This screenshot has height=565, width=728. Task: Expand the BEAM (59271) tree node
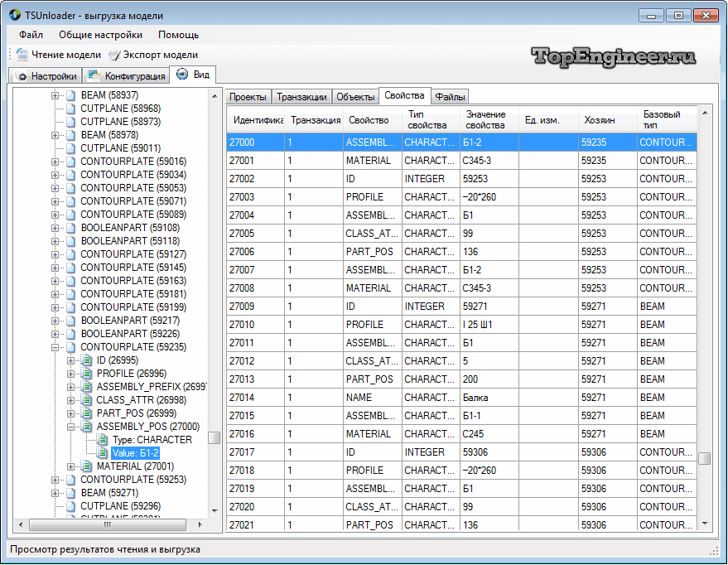click(x=55, y=493)
